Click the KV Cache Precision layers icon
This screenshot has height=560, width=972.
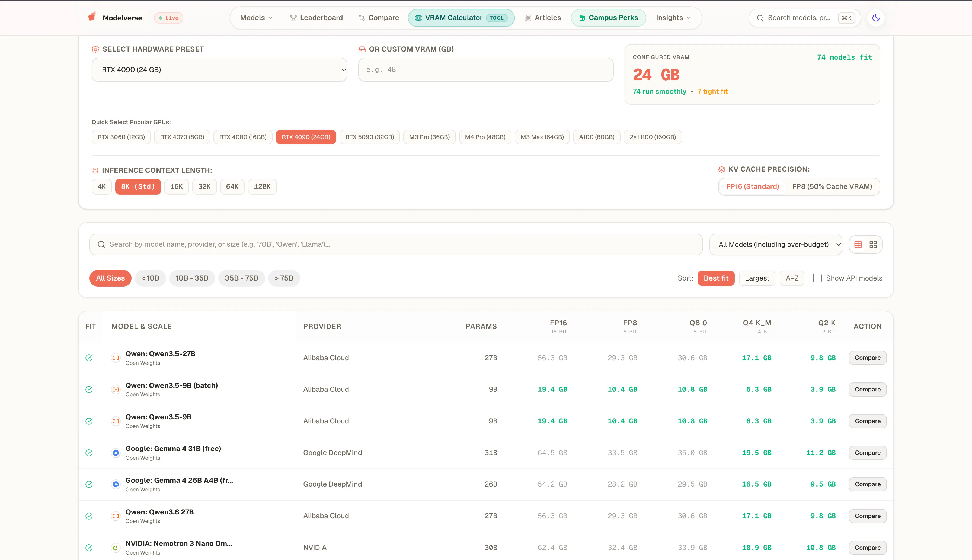tap(721, 169)
